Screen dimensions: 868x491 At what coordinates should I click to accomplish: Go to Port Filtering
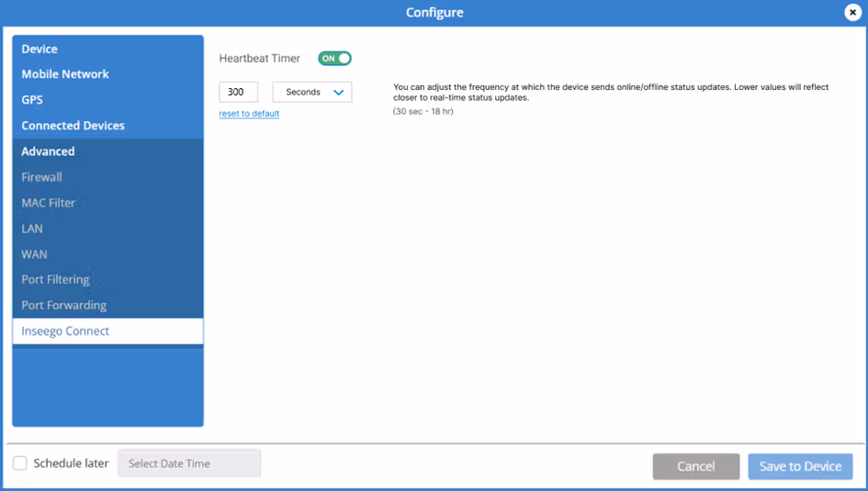point(108,279)
